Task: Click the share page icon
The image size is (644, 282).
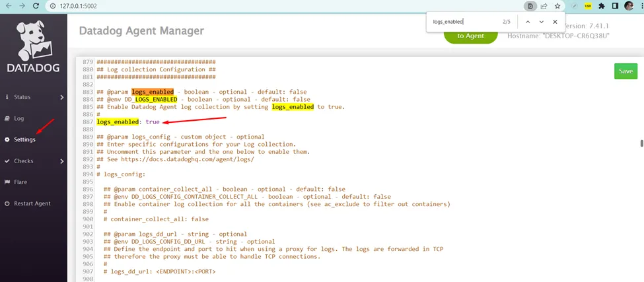Action: [544, 6]
